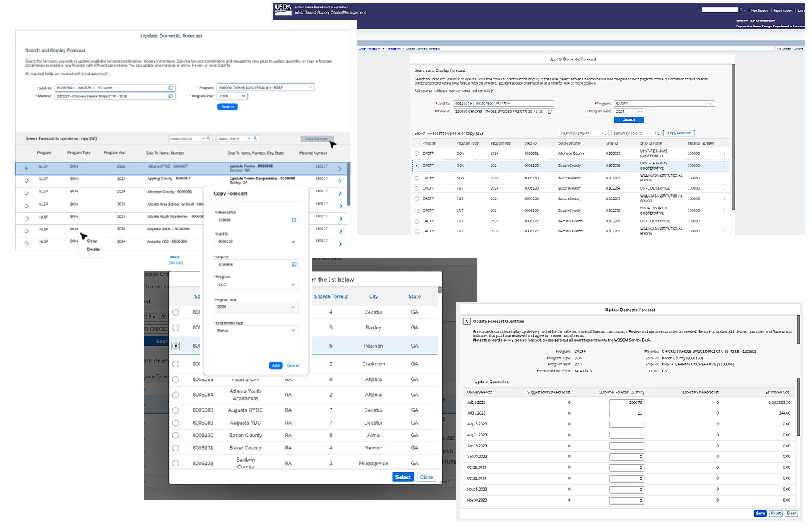The image size is (812, 527).
Task: Click Add button in Copy Forecast dialog
Action: [x=275, y=365]
